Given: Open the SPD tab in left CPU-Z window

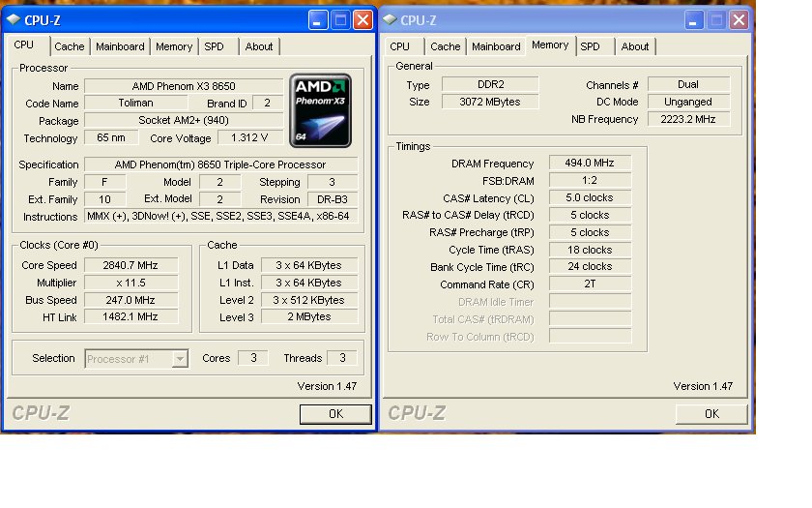Looking at the screenshot, I should (x=214, y=46).
